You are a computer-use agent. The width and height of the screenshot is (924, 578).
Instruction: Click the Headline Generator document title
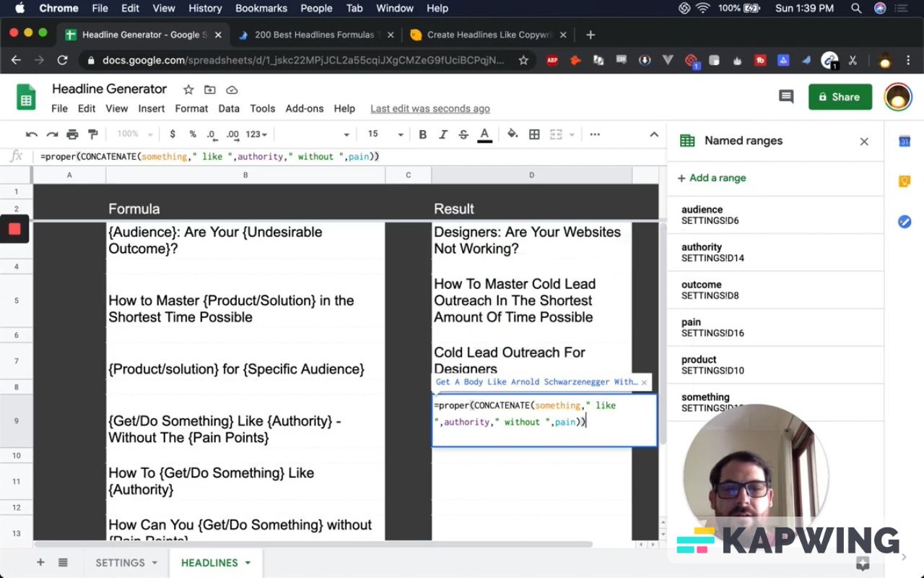pyautogui.click(x=110, y=89)
